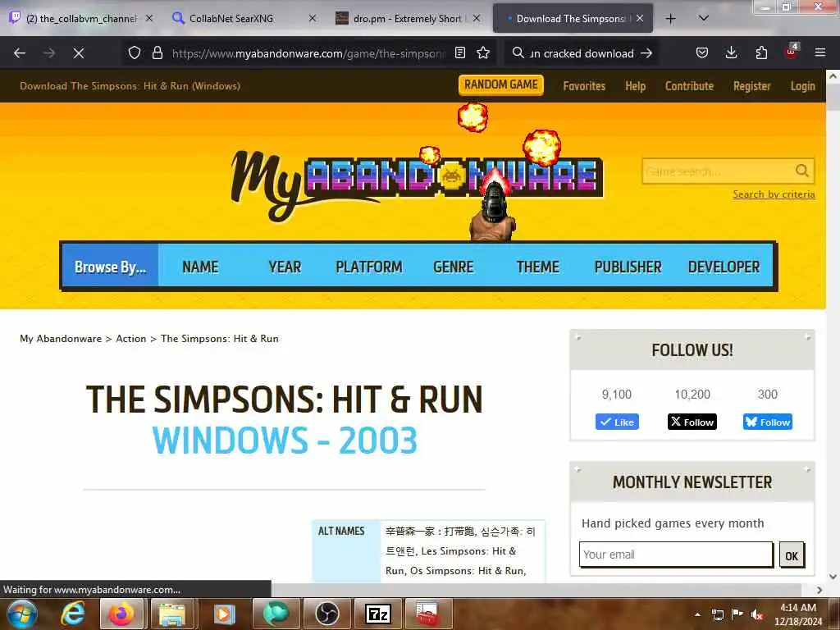Open the Contribute link
Screen dimensions: 840x630
(689, 85)
